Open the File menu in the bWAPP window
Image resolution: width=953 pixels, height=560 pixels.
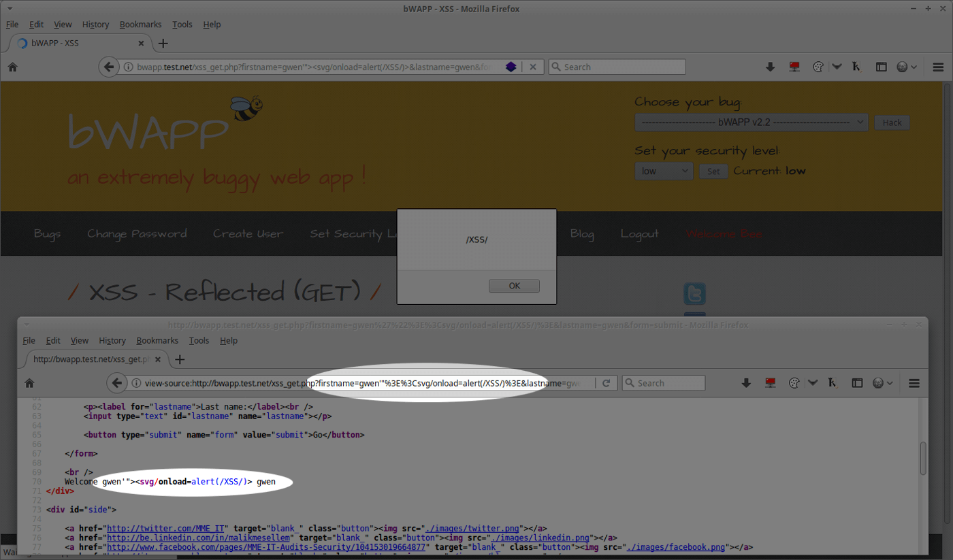[12, 24]
